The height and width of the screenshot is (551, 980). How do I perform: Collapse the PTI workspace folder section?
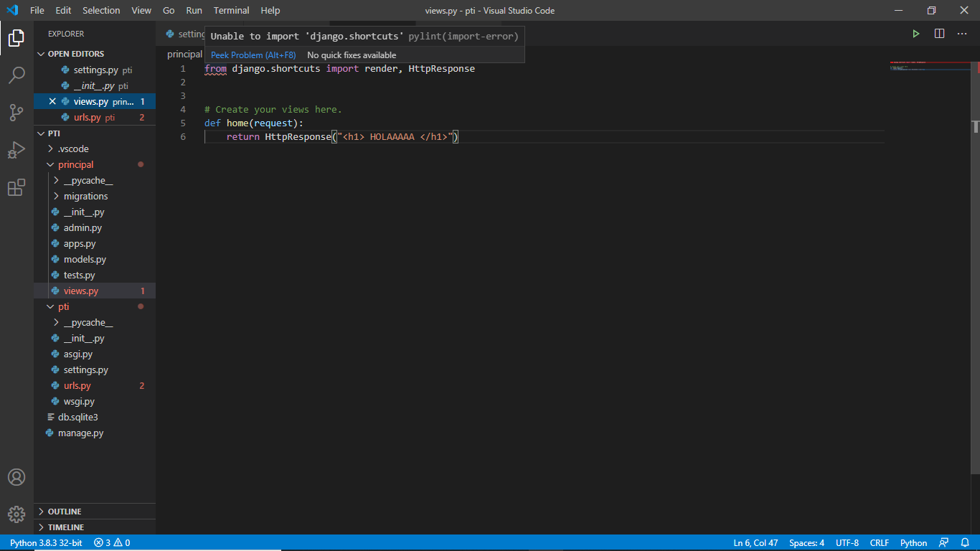95,133
